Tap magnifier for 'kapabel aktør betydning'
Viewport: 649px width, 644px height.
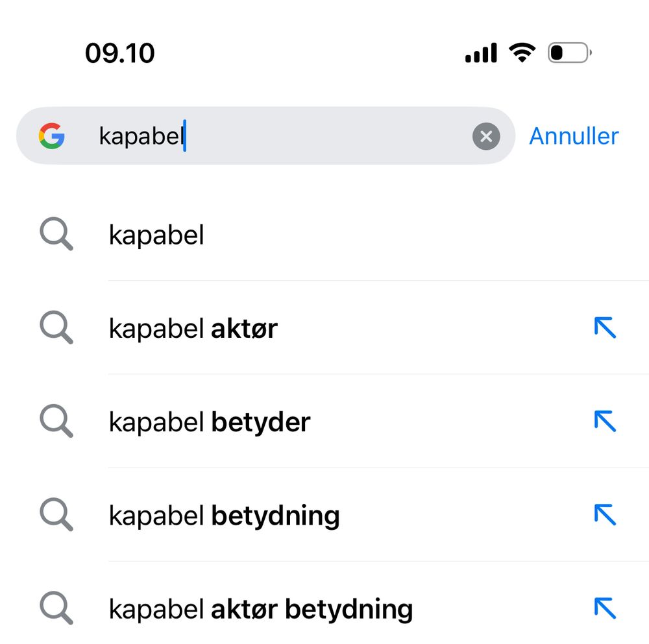[56, 608]
